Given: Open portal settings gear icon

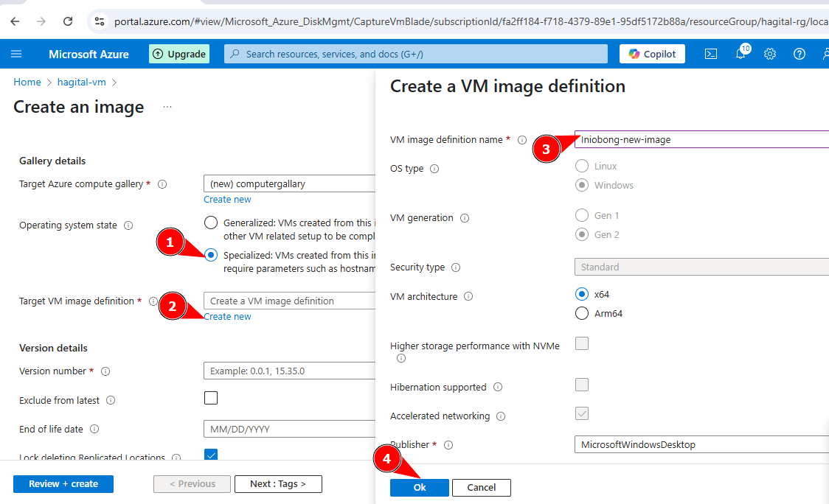Looking at the screenshot, I should [770, 54].
